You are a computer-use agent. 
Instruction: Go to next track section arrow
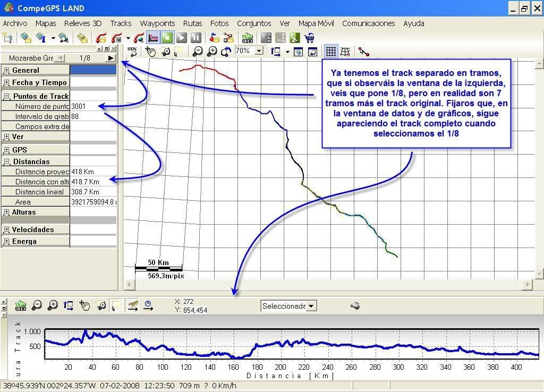point(110,58)
